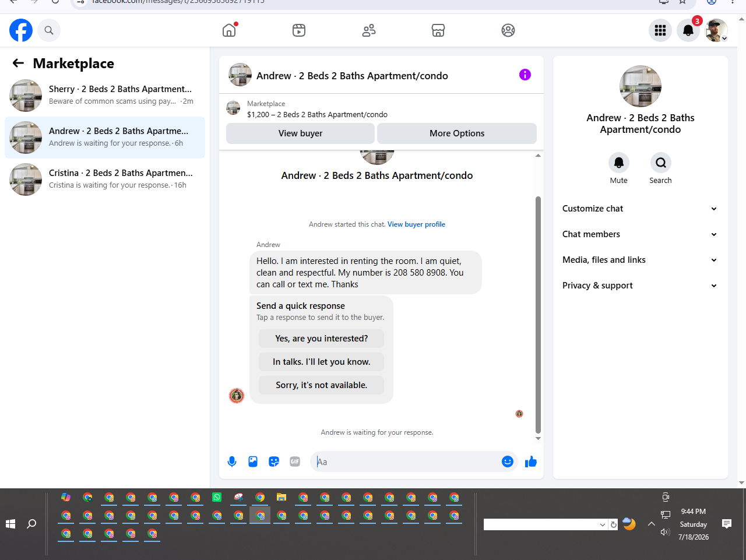Send a thumbs-up like
This screenshot has height=560, width=746.
click(x=531, y=462)
